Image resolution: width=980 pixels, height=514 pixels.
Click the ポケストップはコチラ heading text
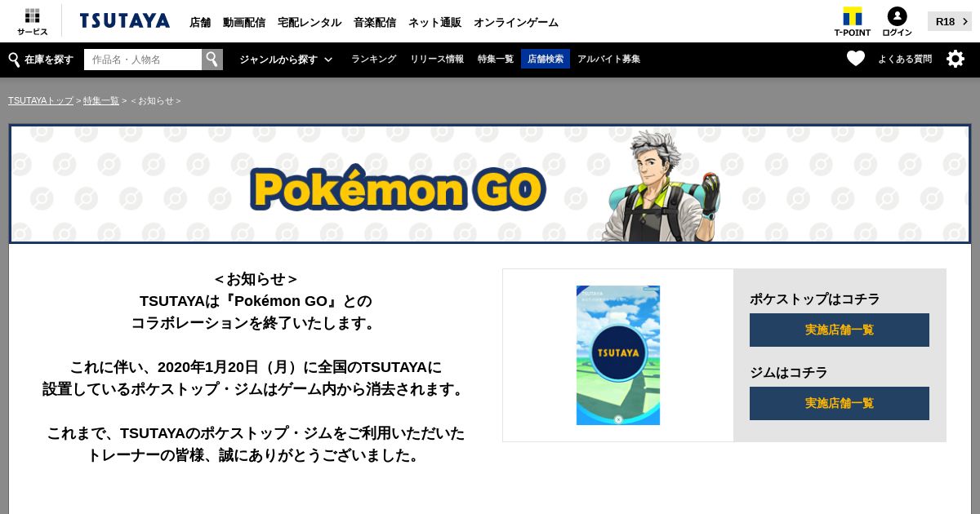(815, 299)
